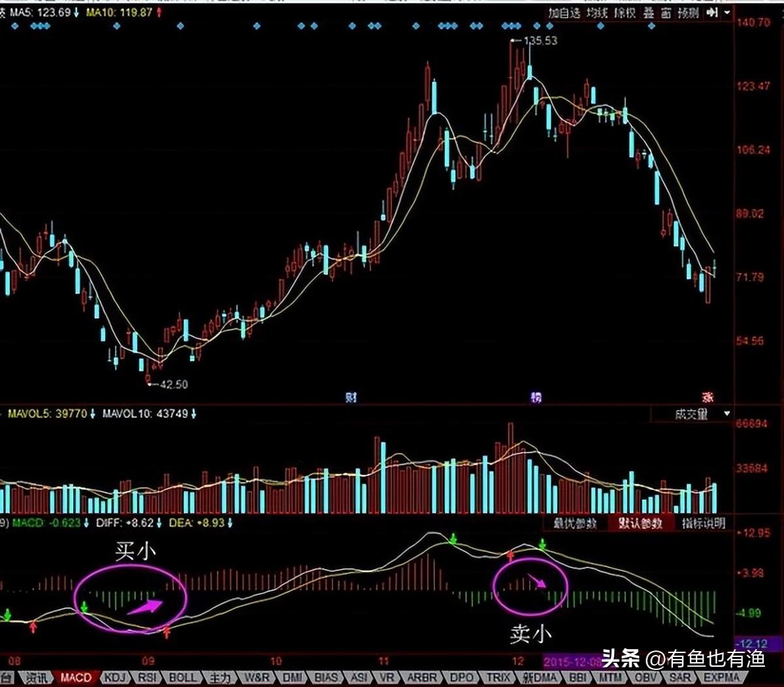
Task: Click the 预测 forecast button
Action: point(688,13)
